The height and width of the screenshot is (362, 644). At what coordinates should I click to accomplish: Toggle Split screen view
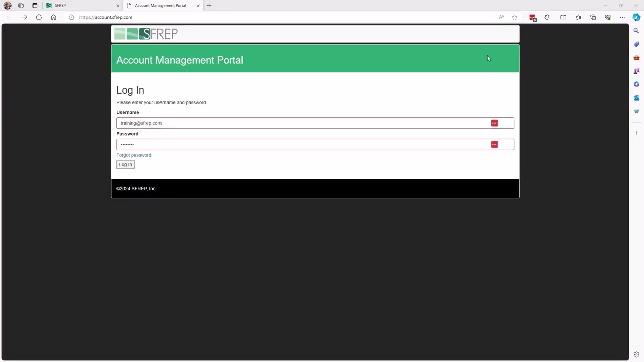click(x=563, y=17)
